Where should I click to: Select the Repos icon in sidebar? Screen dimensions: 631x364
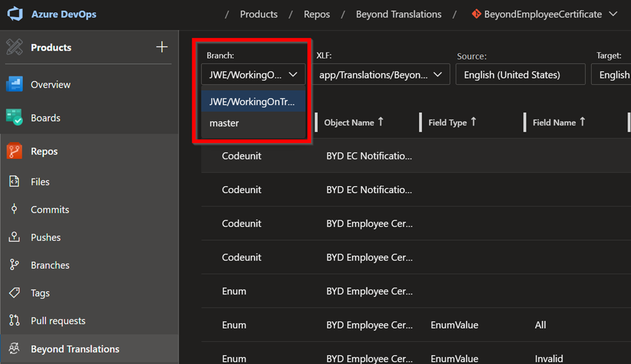coord(14,151)
